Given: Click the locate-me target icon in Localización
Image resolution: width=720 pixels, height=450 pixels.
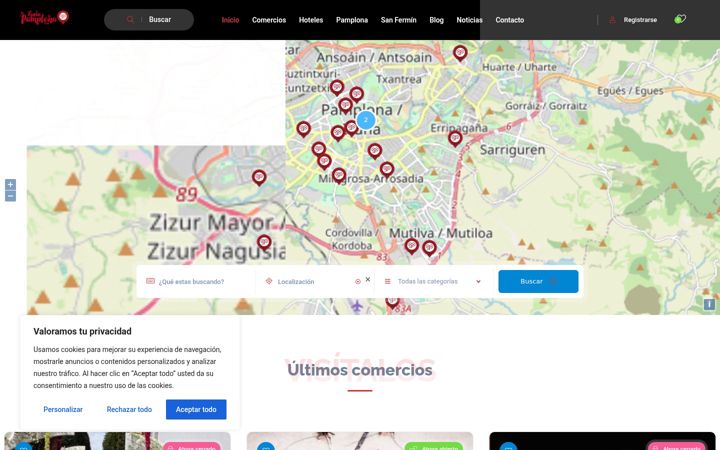Looking at the screenshot, I should pyautogui.click(x=358, y=281).
